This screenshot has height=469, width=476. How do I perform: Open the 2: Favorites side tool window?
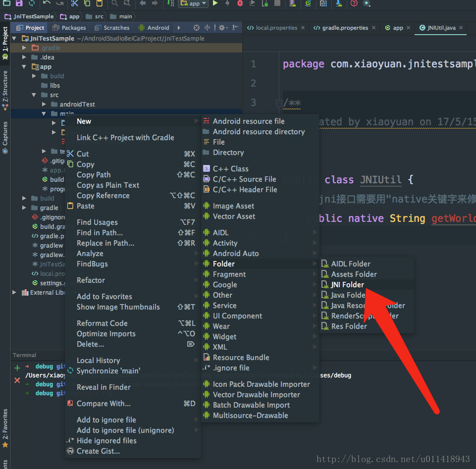[5, 428]
